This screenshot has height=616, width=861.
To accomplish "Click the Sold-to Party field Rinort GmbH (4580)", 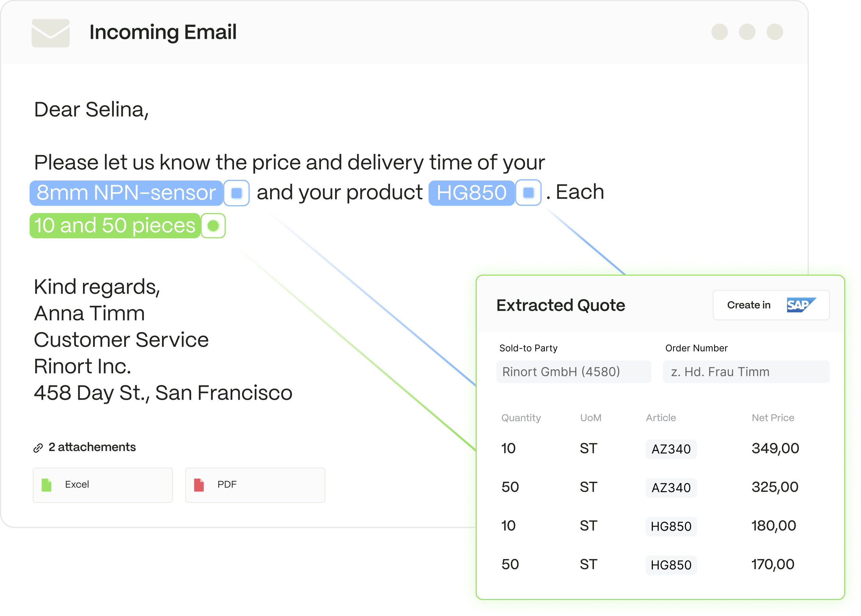I will pyautogui.click(x=573, y=372).
